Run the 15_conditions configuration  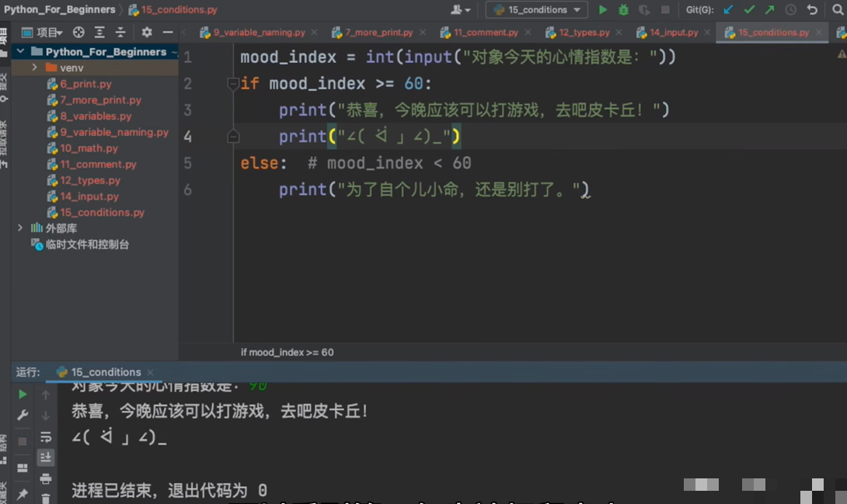click(603, 10)
